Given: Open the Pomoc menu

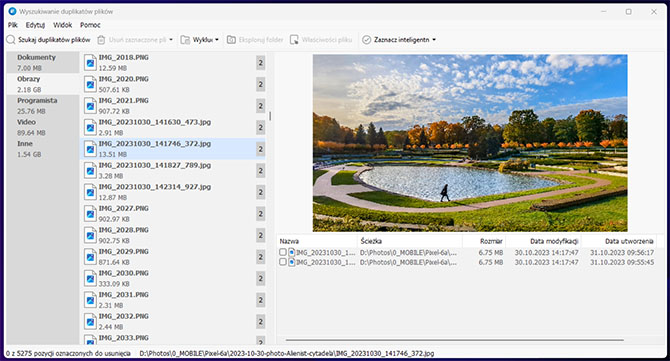Looking at the screenshot, I should click(90, 25).
